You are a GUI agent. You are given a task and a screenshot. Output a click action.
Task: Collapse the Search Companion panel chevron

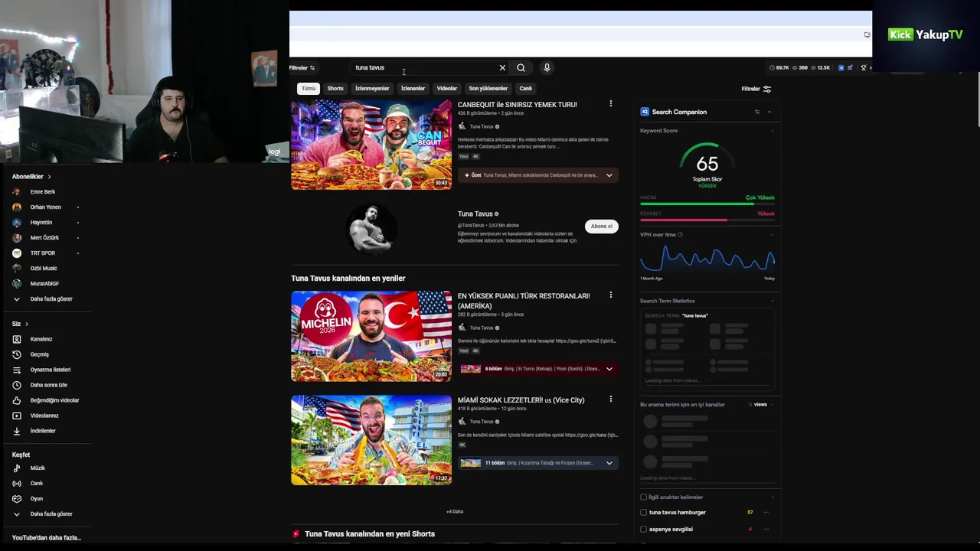click(x=769, y=112)
